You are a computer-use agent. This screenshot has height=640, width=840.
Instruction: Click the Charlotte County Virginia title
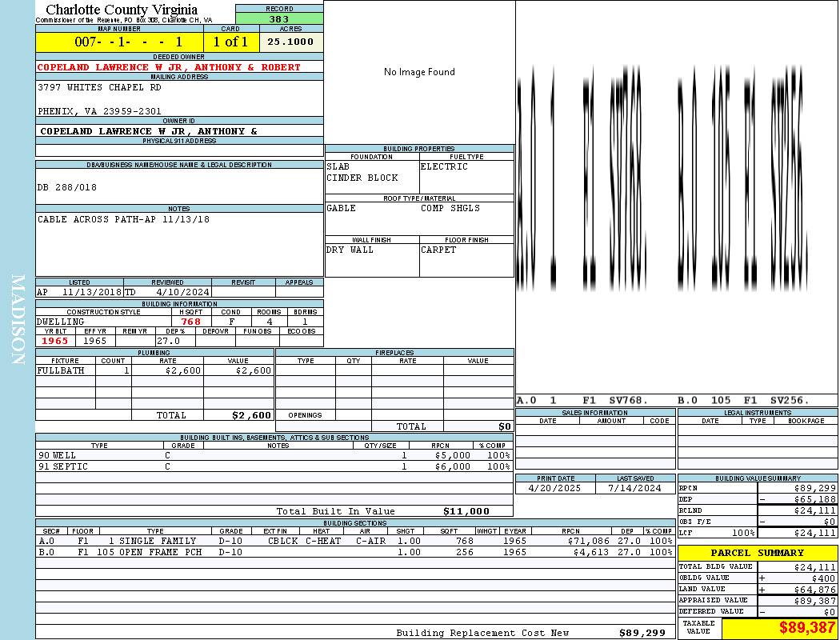pyautogui.click(x=122, y=10)
